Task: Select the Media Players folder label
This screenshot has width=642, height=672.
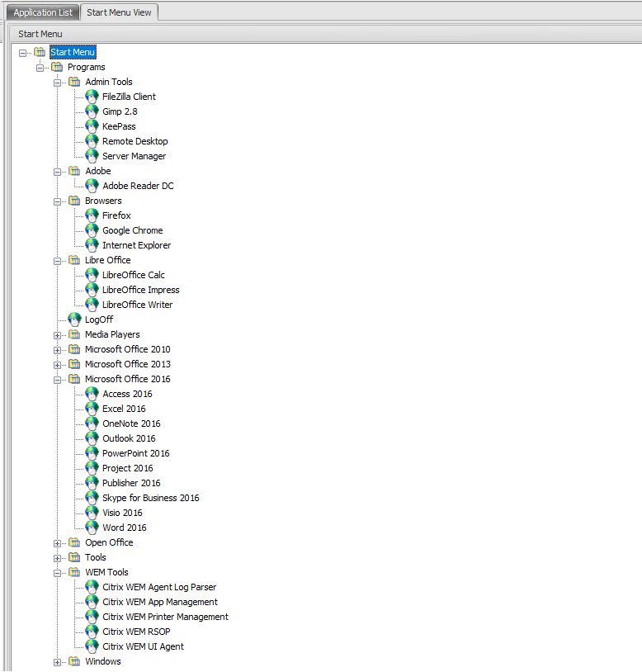Action: pyautogui.click(x=112, y=334)
